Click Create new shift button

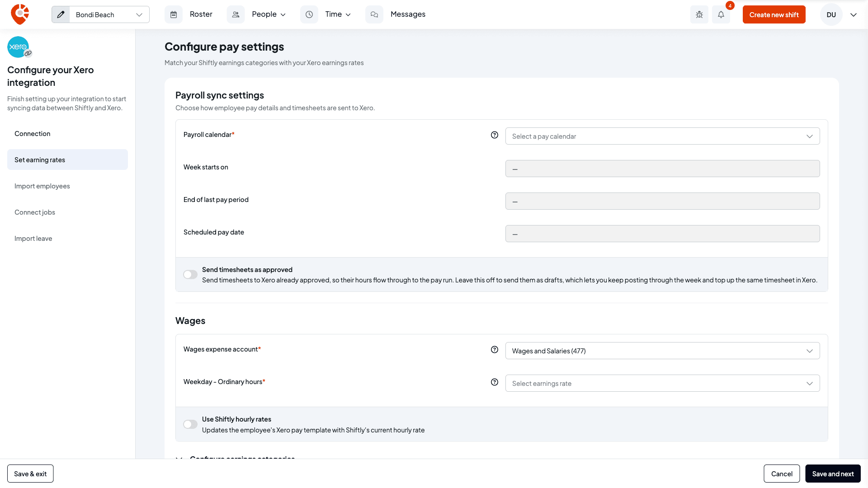[x=774, y=14]
